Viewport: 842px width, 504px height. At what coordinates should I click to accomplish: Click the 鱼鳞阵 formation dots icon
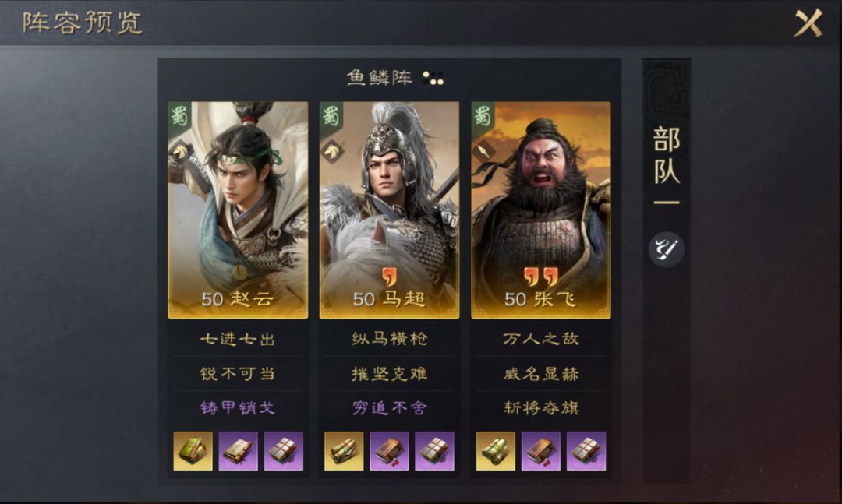[433, 79]
